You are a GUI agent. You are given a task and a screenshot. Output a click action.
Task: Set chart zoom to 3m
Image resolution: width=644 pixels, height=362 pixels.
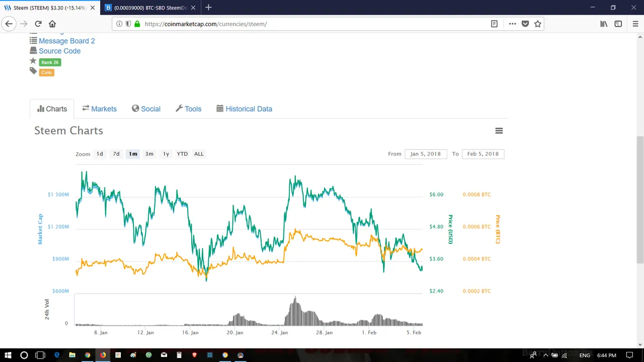click(x=149, y=154)
